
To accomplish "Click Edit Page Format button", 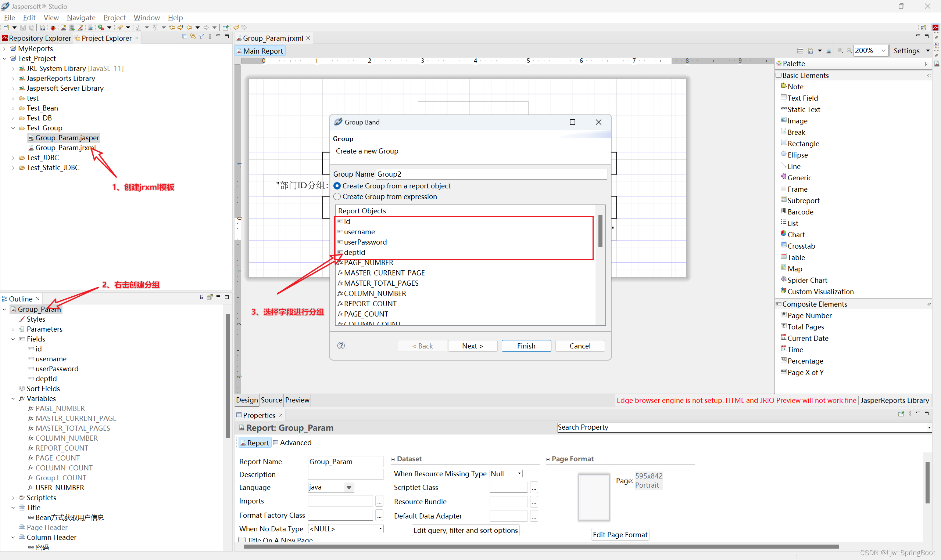I will tap(620, 534).
